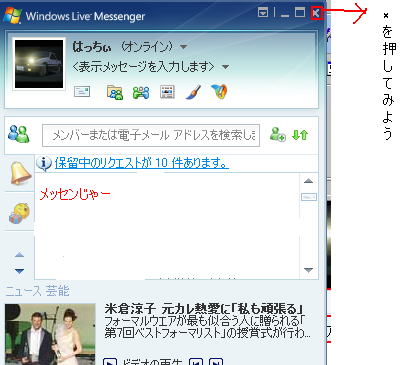Open the MSN butterfly icon

coord(219,92)
